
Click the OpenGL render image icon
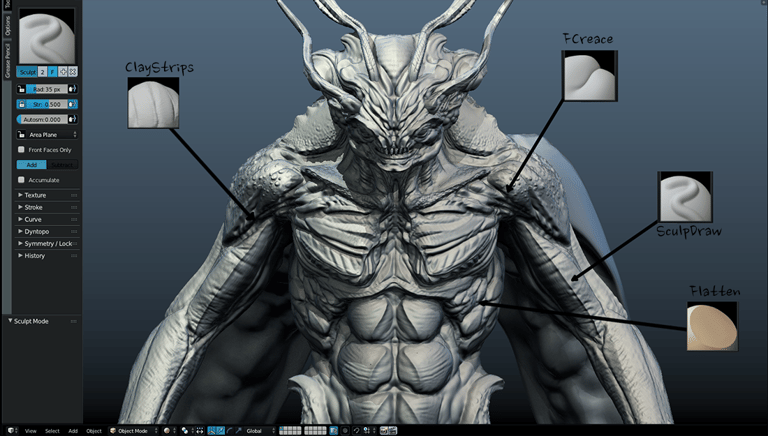click(384, 431)
